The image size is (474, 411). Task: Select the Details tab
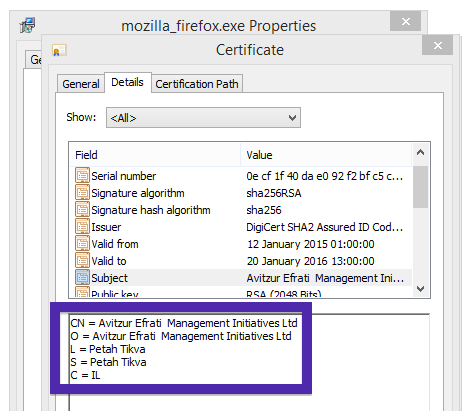(x=128, y=82)
